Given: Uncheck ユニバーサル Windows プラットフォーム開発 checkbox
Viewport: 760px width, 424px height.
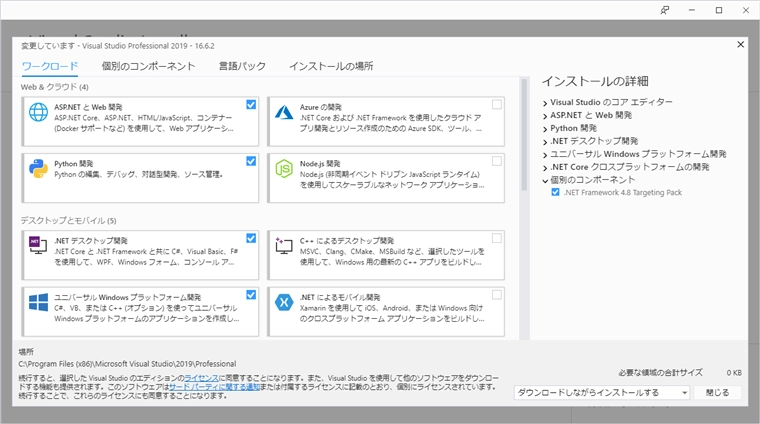Looking at the screenshot, I should (251, 295).
